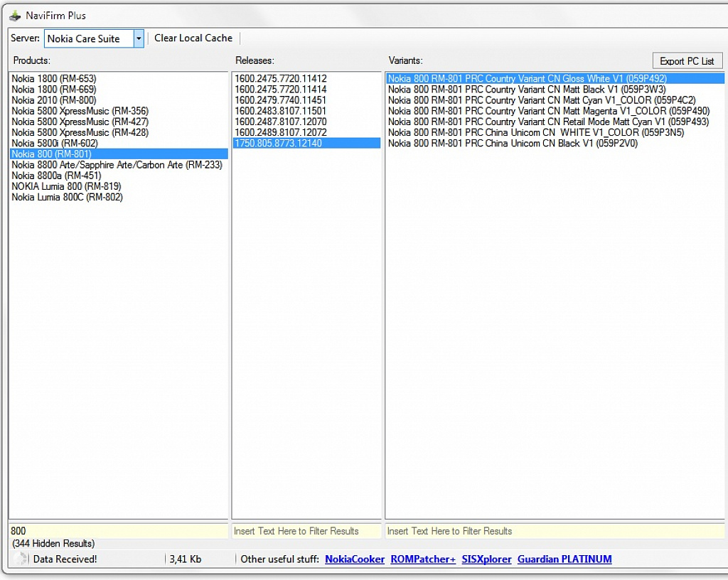Viewport: 728px width, 580px height.
Task: Click the Export PC List button
Action: (x=687, y=61)
